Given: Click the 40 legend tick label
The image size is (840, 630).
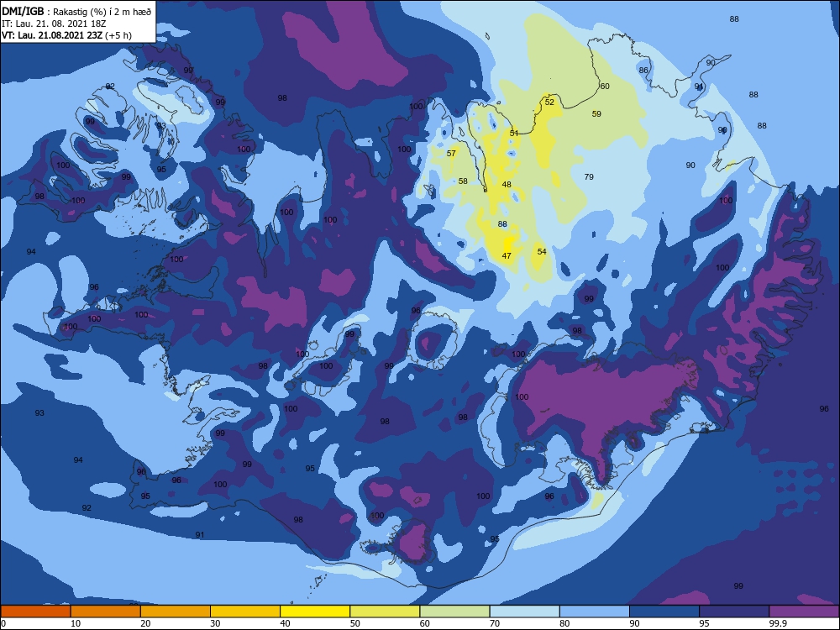Looking at the screenshot, I should [285, 623].
